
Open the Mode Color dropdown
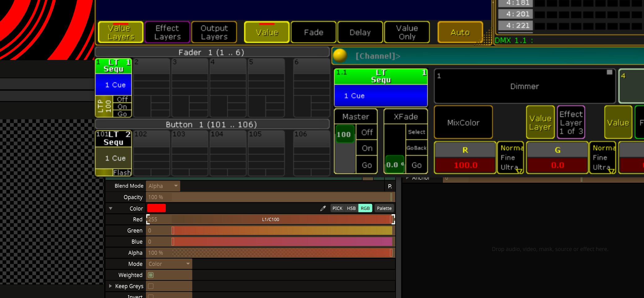tap(169, 264)
